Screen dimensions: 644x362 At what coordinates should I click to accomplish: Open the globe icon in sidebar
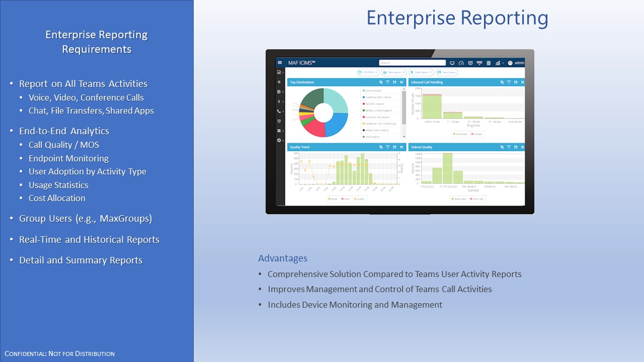click(x=279, y=92)
